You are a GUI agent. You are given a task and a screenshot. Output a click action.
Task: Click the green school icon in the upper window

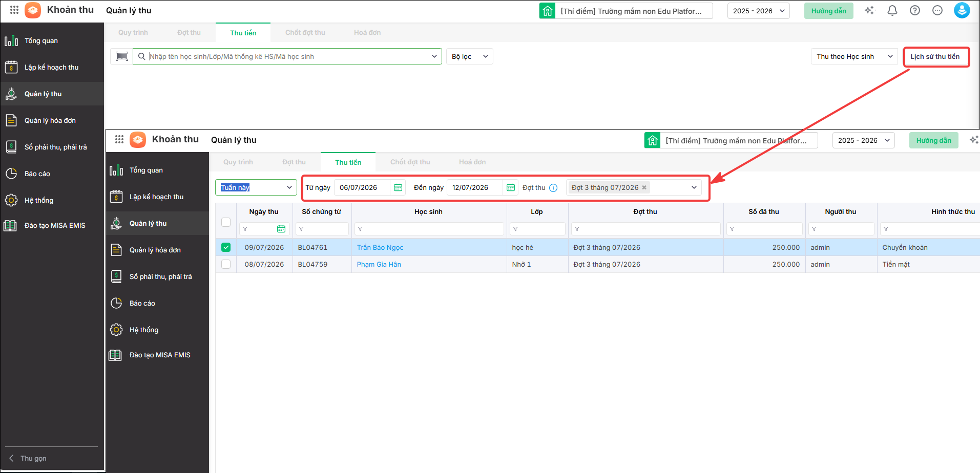(547, 11)
